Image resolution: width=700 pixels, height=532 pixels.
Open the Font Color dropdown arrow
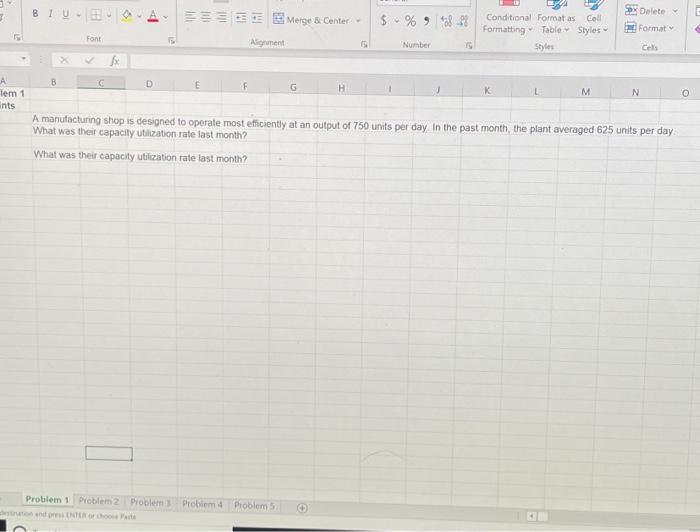click(166, 17)
